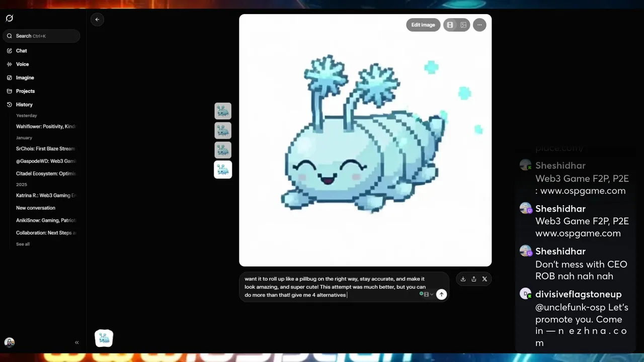This screenshot has height=362, width=644.
Task: Click divisiveflagstoneup's avatar in chat overlay
Action: [526, 294]
